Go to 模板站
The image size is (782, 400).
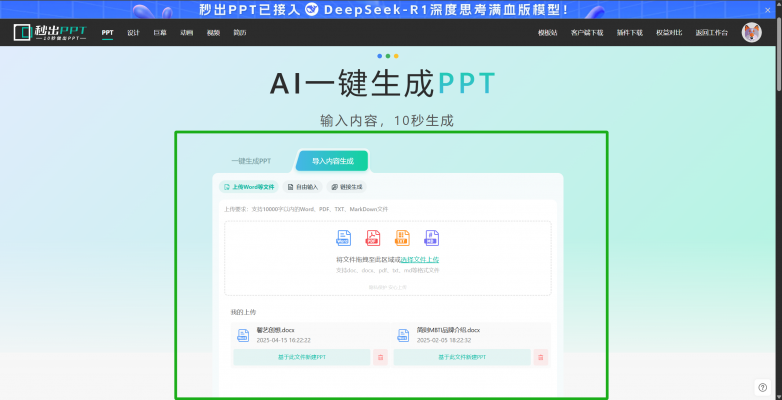pyautogui.click(x=548, y=33)
